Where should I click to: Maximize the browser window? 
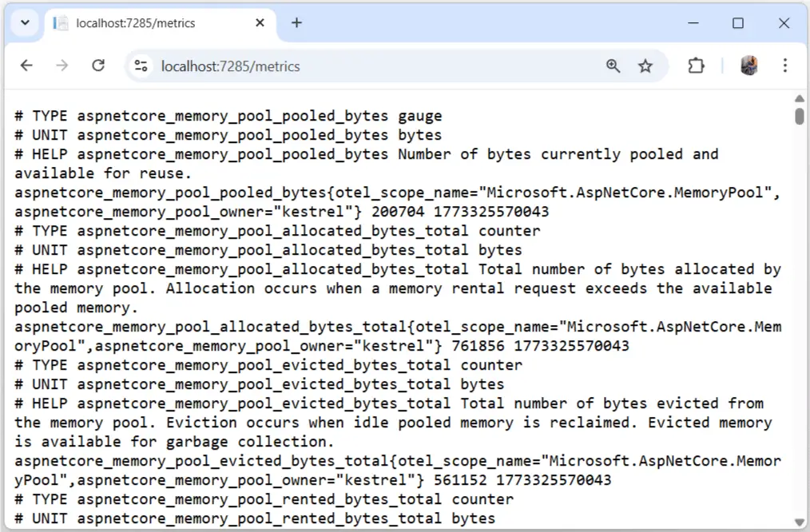point(738,23)
